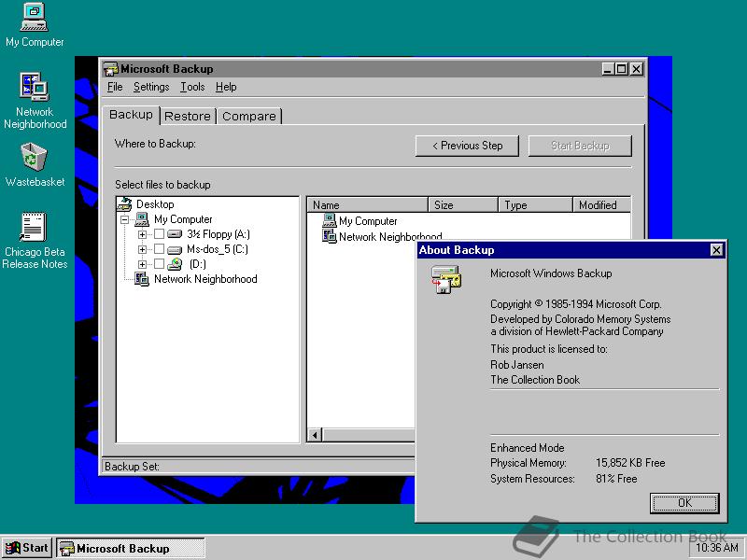Open the Settings menu
Screen dimensions: 747x560
(151, 87)
